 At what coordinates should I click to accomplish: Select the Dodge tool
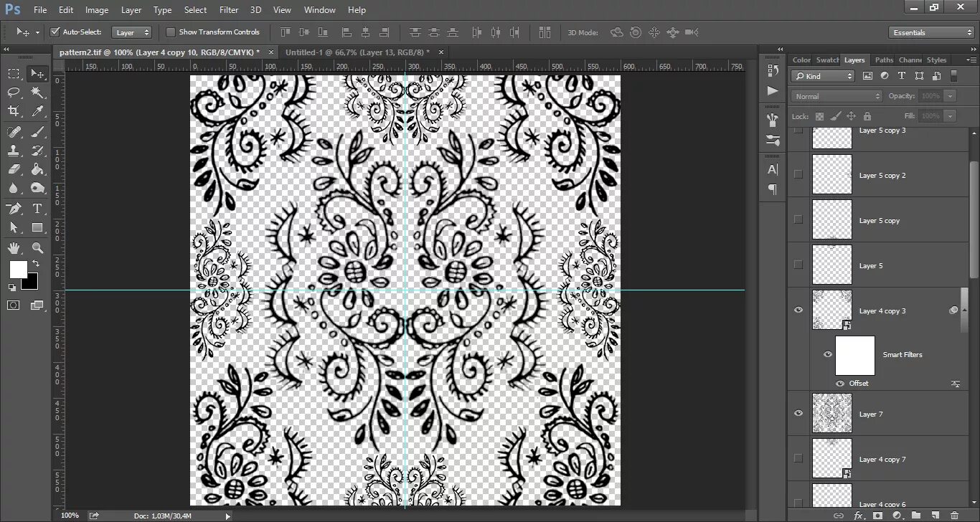pyautogui.click(x=37, y=188)
